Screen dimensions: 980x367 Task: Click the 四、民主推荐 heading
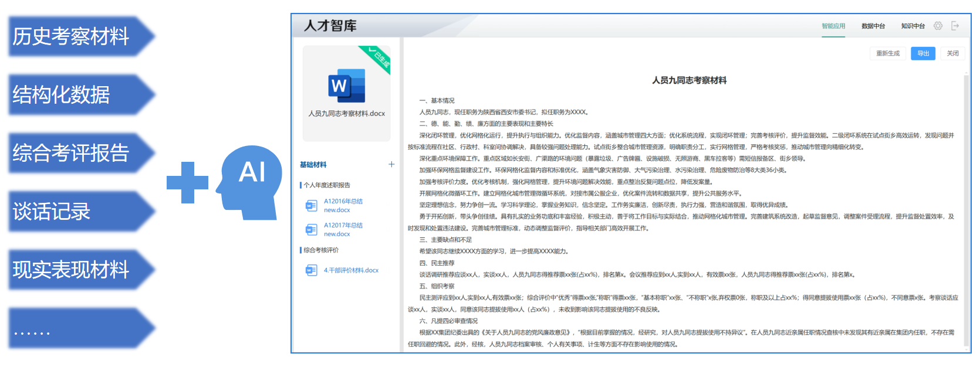pos(437,263)
